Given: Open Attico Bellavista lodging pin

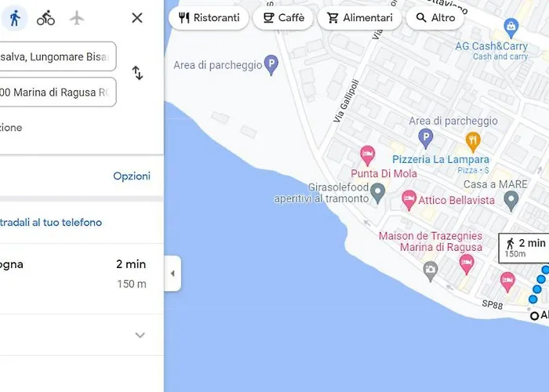Looking at the screenshot, I should click(x=409, y=200).
